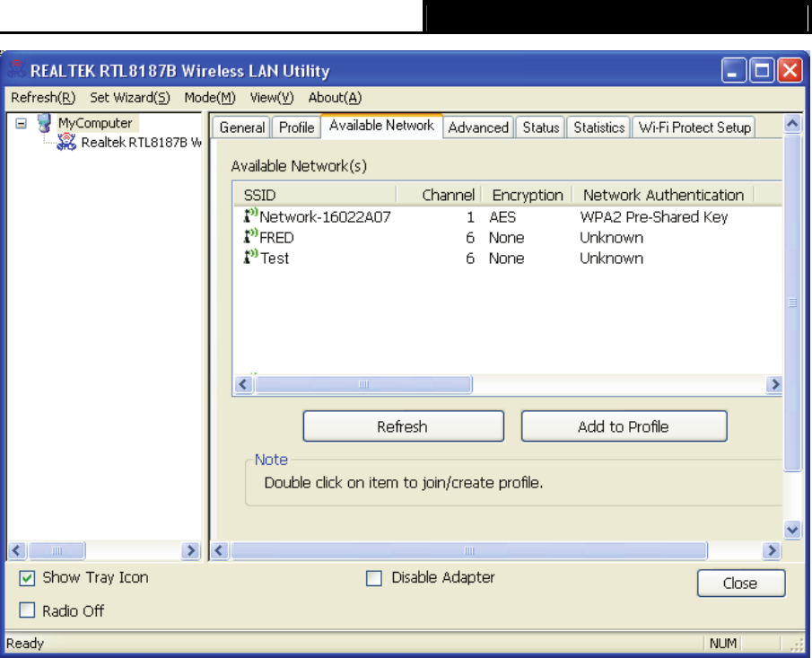Click the right panel bottom horizontal scrollbar thumb
This screenshot has width=812, height=658.
[x=469, y=550]
